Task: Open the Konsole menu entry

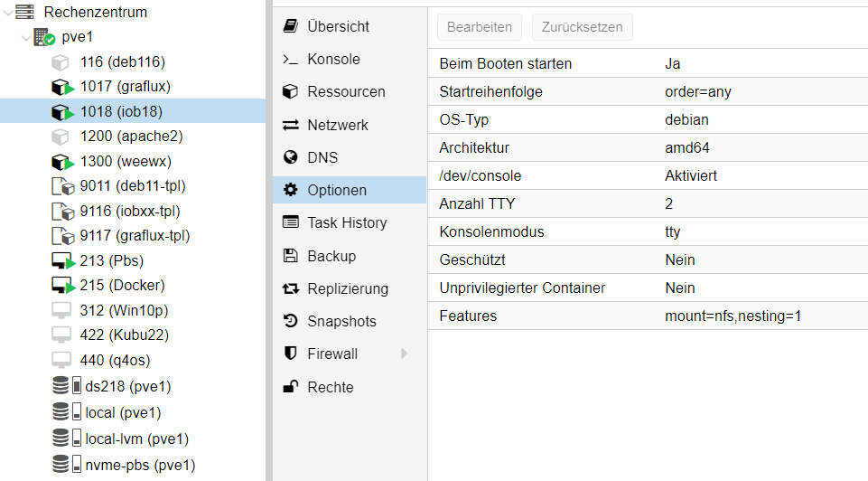Action: click(333, 60)
